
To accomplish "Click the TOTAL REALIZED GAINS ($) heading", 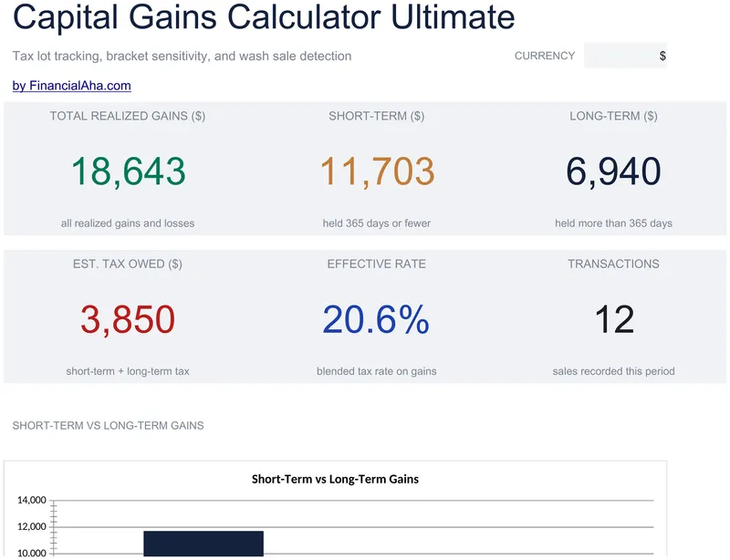I will tap(128, 116).
